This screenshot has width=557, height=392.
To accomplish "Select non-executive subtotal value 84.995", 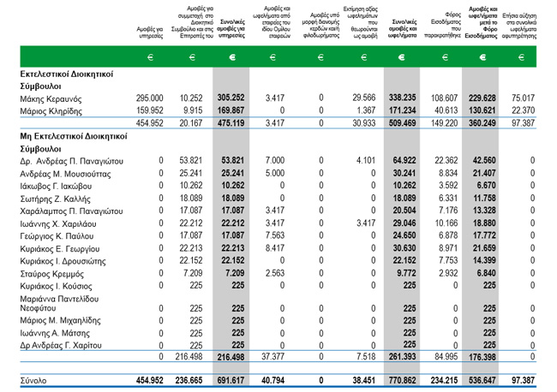I will [x=446, y=357].
